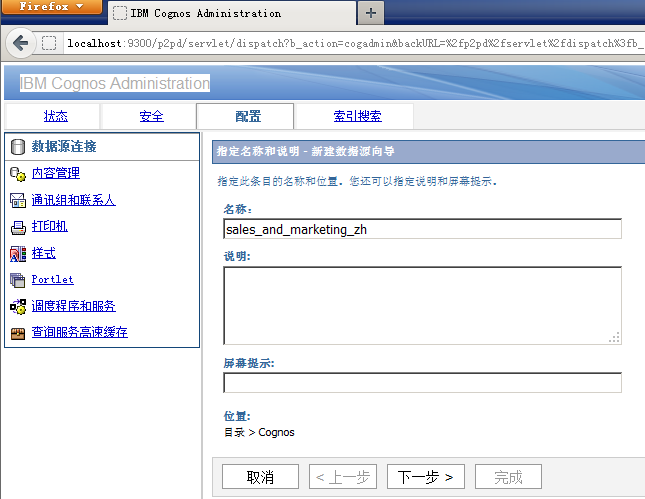Click the printer icon in the sidebar
645x499 pixels.
[18, 227]
